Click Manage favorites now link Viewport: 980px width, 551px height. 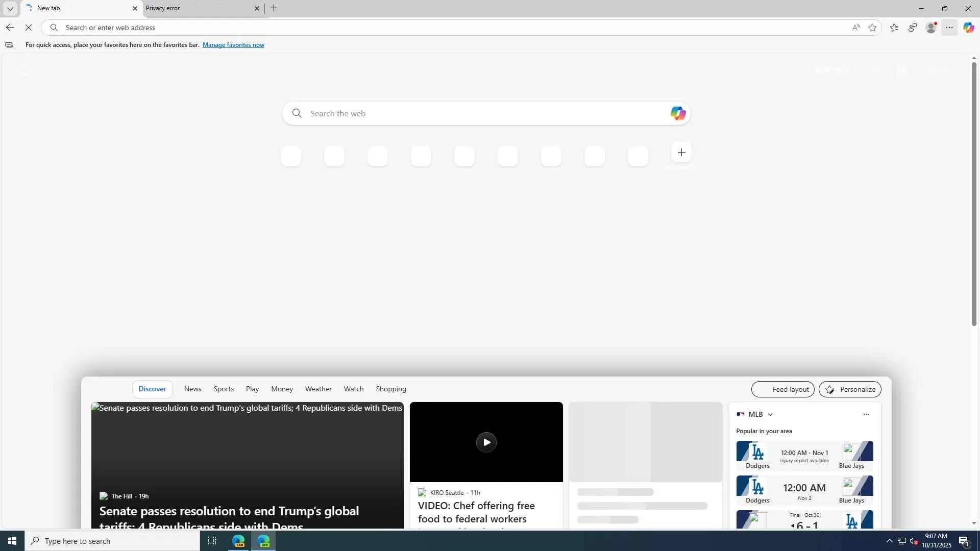[233, 45]
